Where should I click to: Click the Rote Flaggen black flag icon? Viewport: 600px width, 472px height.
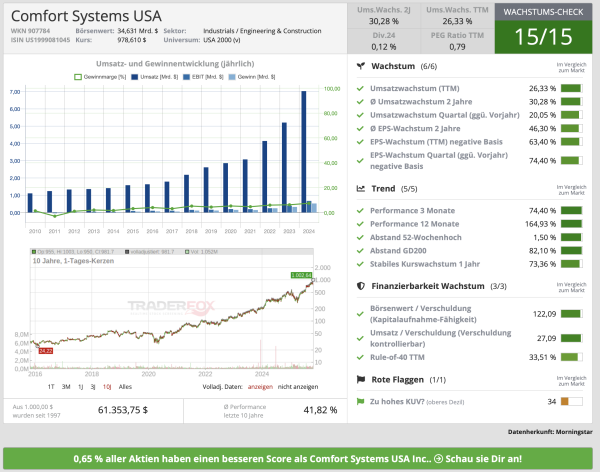(x=360, y=379)
